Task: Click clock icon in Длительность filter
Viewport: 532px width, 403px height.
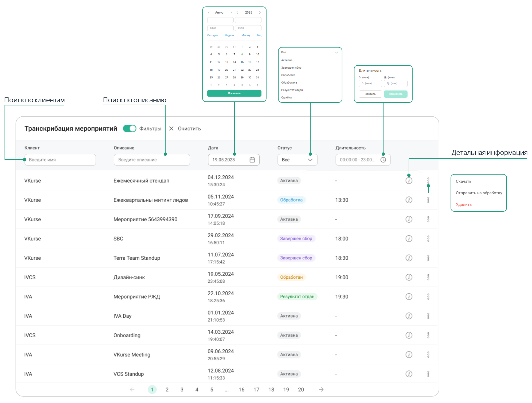Action: coord(383,160)
